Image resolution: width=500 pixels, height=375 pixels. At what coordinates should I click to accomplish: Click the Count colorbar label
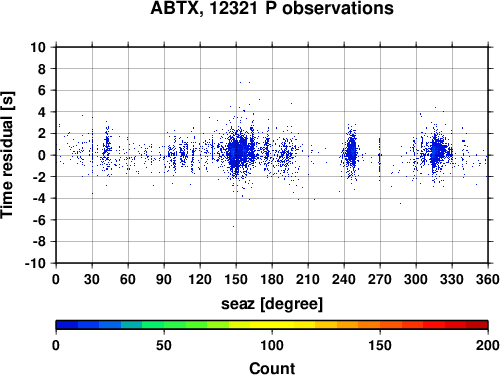272,368
